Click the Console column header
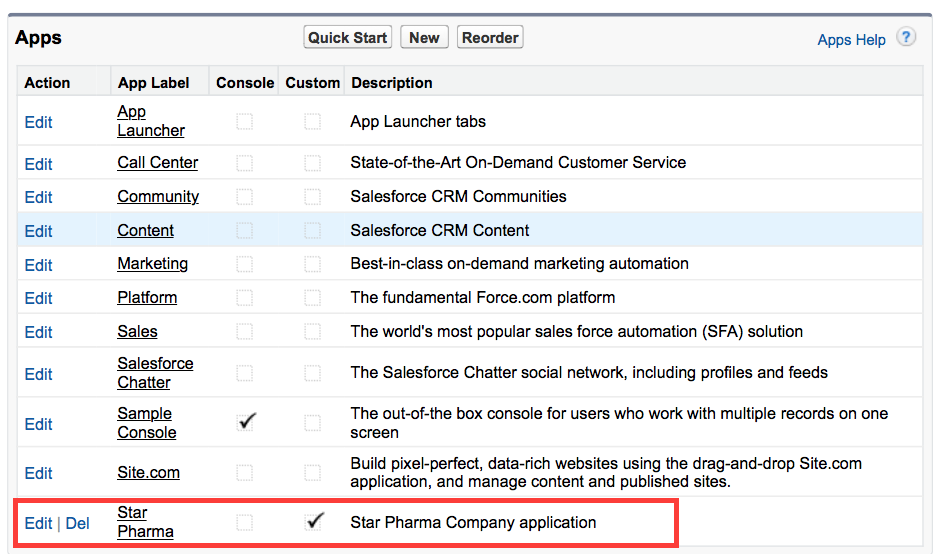The image size is (946, 554). [245, 83]
